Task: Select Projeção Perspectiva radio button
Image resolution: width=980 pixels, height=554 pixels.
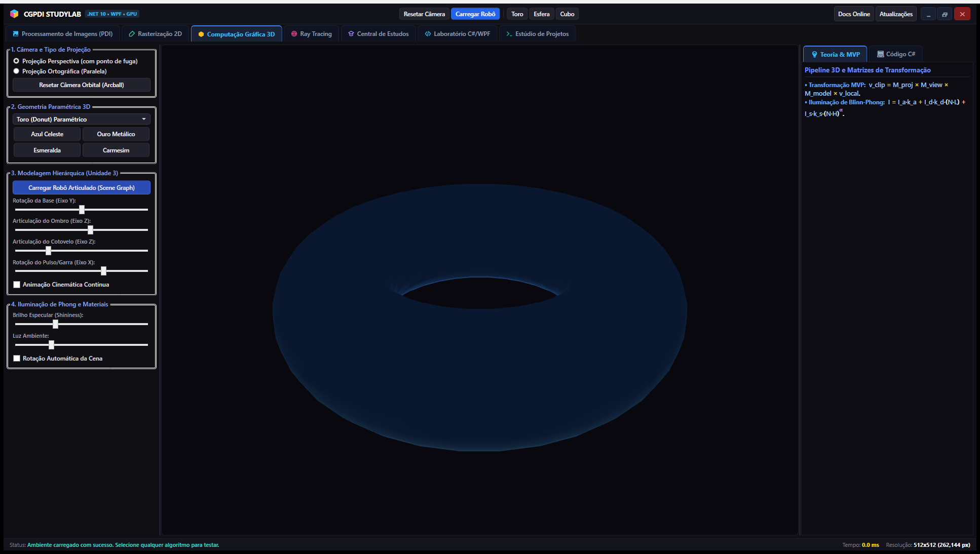Action: 16,61
